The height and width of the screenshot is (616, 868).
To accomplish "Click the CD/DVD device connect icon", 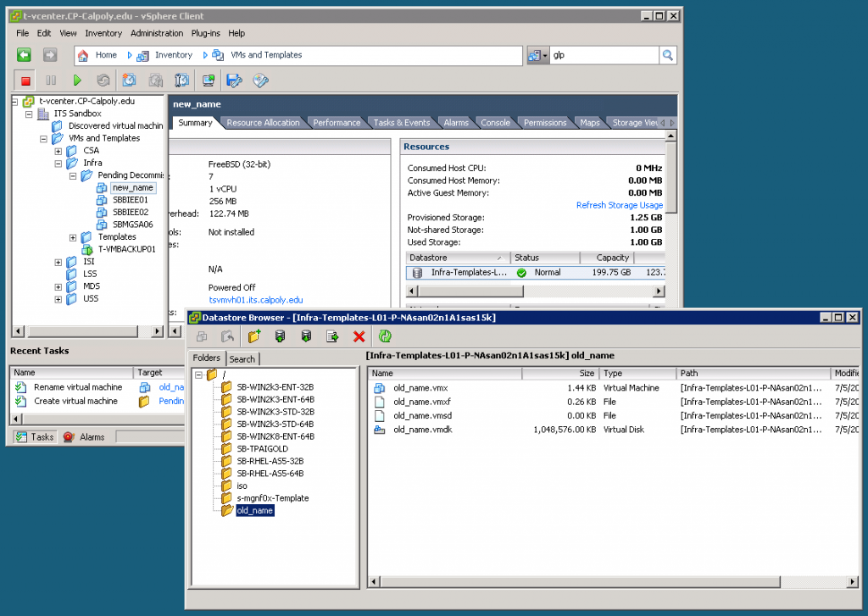I will tap(260, 80).
